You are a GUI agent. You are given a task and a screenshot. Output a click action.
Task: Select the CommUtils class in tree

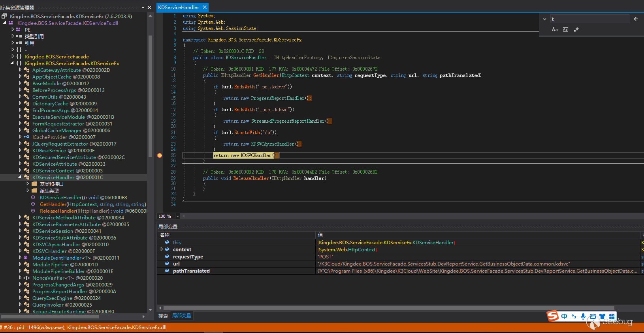[59, 97]
